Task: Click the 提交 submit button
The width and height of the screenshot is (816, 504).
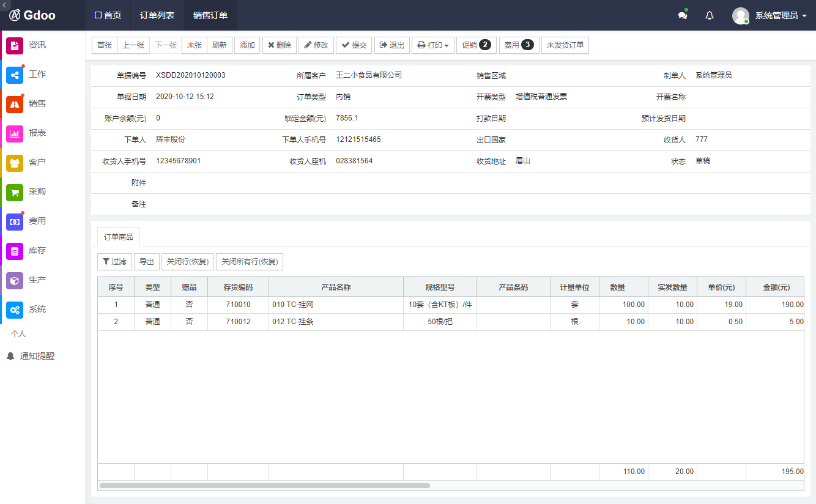Action: (x=354, y=45)
